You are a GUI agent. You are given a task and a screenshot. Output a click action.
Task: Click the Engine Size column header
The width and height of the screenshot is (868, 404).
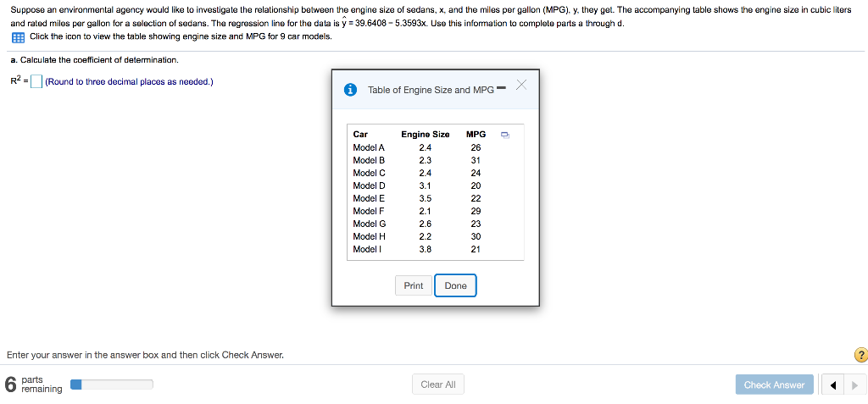426,135
